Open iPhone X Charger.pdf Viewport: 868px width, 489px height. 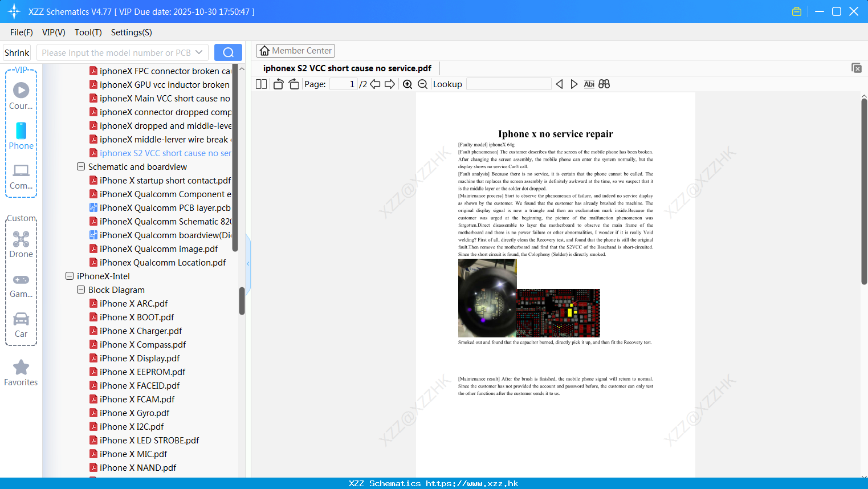pyautogui.click(x=136, y=331)
